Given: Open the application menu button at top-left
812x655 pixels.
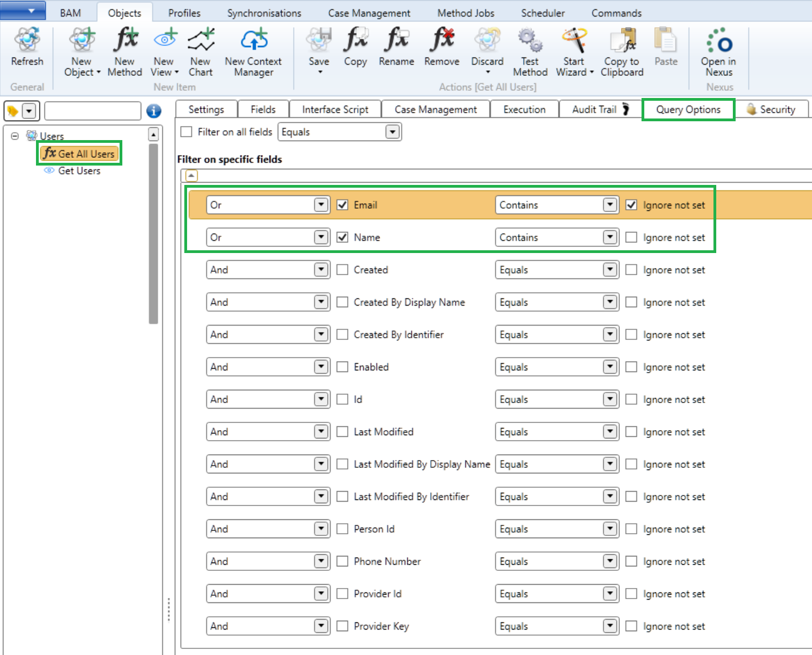Looking at the screenshot, I should (23, 10).
